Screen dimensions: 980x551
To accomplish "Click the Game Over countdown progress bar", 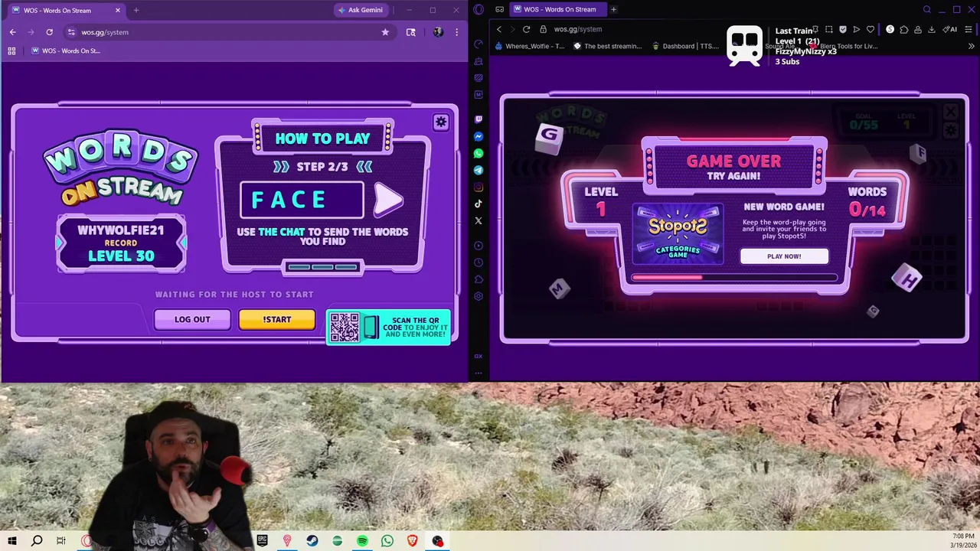I will [734, 278].
